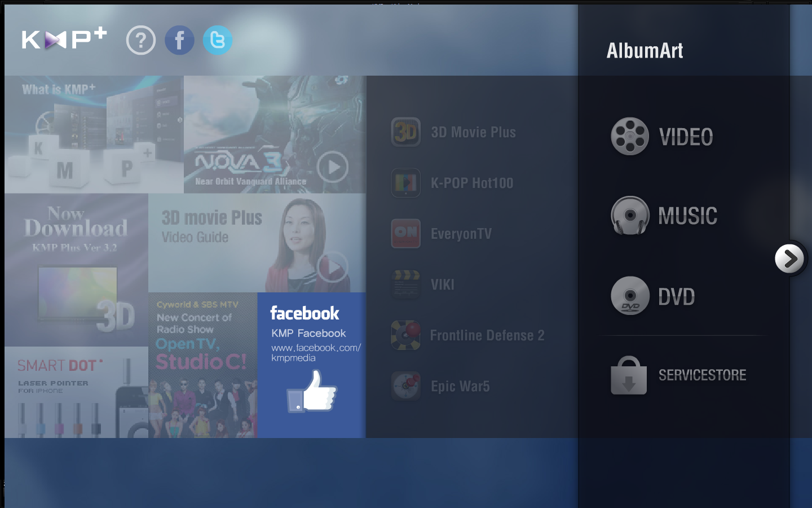The image size is (812, 508).
Task: Click the EveryonTV ON icon
Action: point(406,234)
